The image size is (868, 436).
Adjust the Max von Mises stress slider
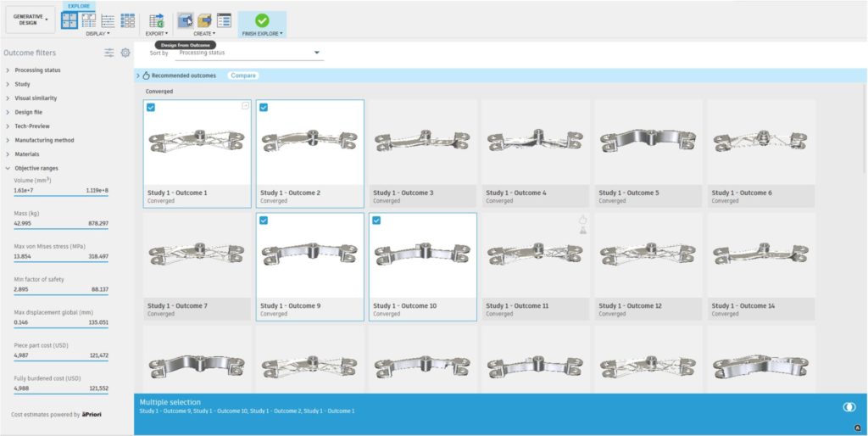tap(61, 262)
